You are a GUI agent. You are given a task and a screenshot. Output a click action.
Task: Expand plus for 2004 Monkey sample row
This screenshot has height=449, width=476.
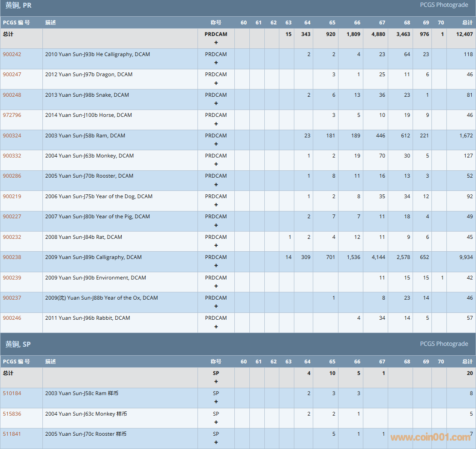(x=216, y=422)
